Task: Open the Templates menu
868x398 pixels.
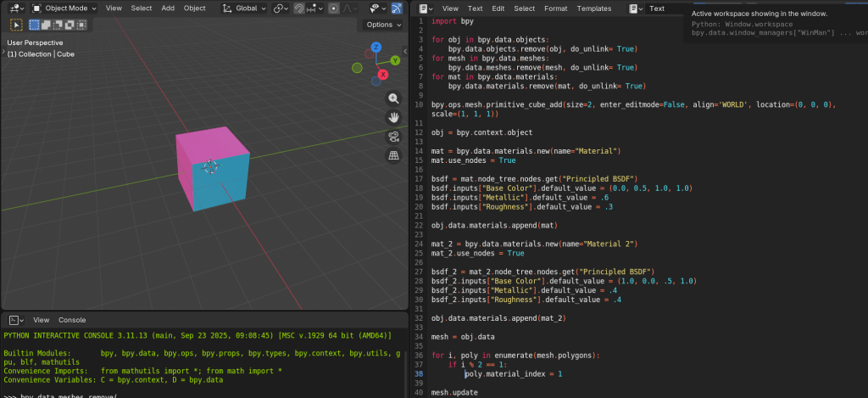Action: tap(594, 8)
